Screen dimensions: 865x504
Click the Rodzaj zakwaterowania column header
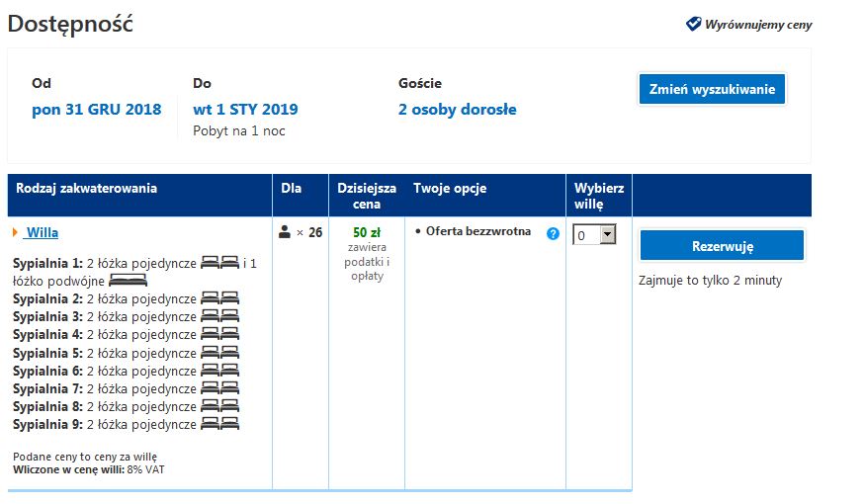point(87,188)
